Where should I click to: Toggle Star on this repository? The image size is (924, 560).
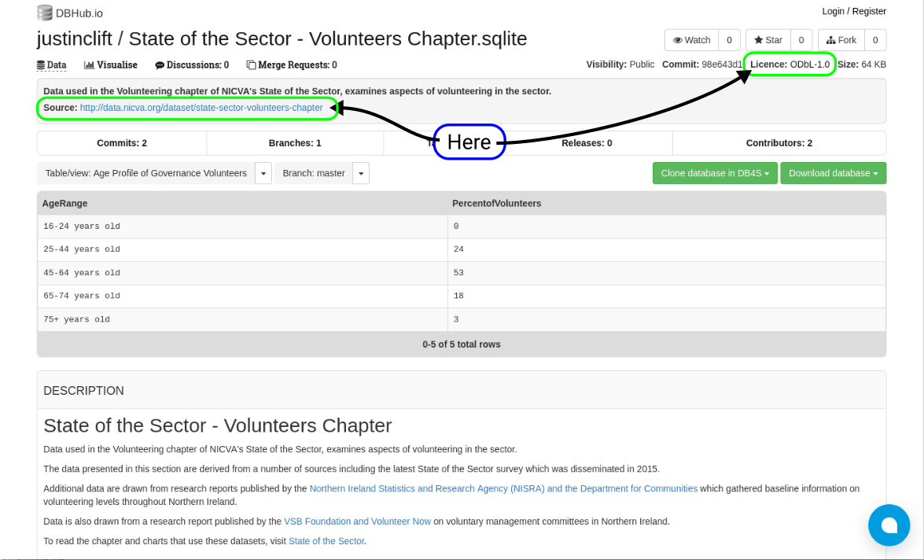pyautogui.click(x=768, y=39)
